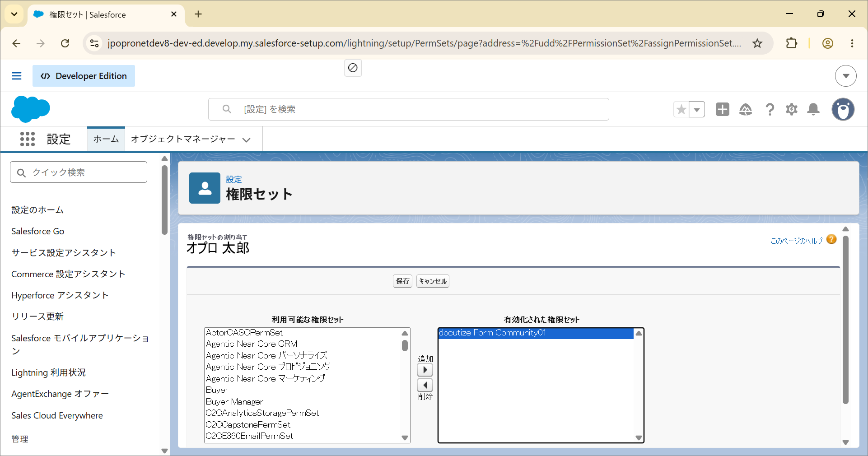Expand the オブジェクトマネージャー tab chevron
868x456 pixels.
(x=247, y=140)
